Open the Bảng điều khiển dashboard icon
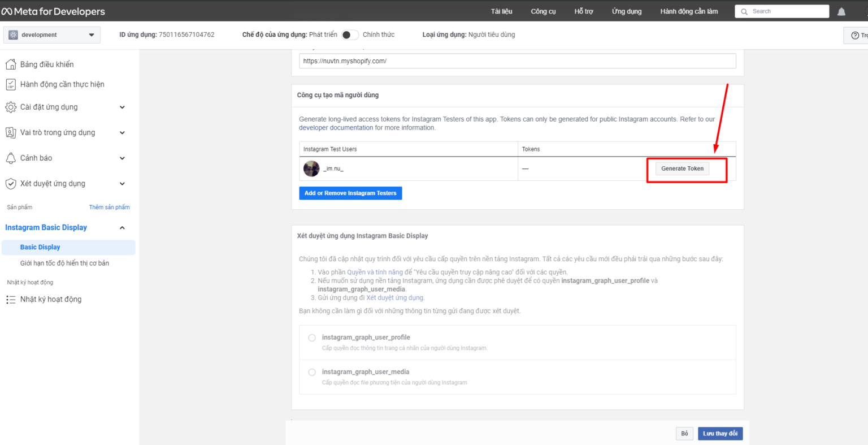Viewport: 868px width, 445px height. (x=10, y=64)
